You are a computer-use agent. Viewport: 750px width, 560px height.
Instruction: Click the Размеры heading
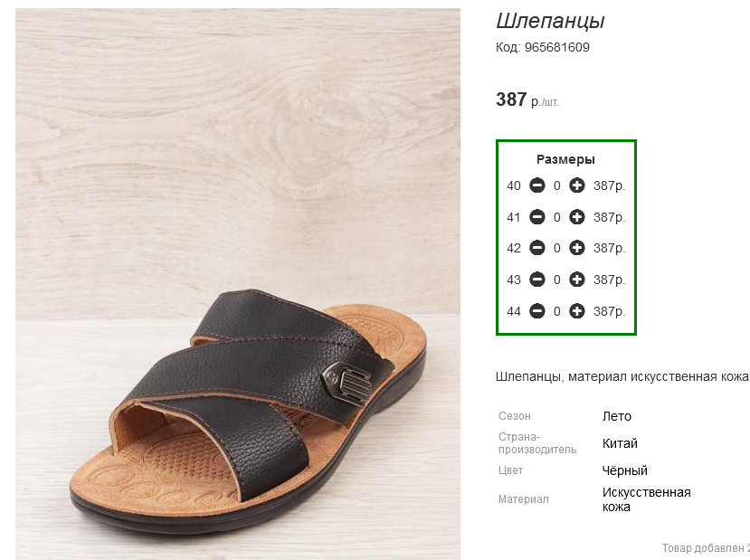tap(565, 159)
